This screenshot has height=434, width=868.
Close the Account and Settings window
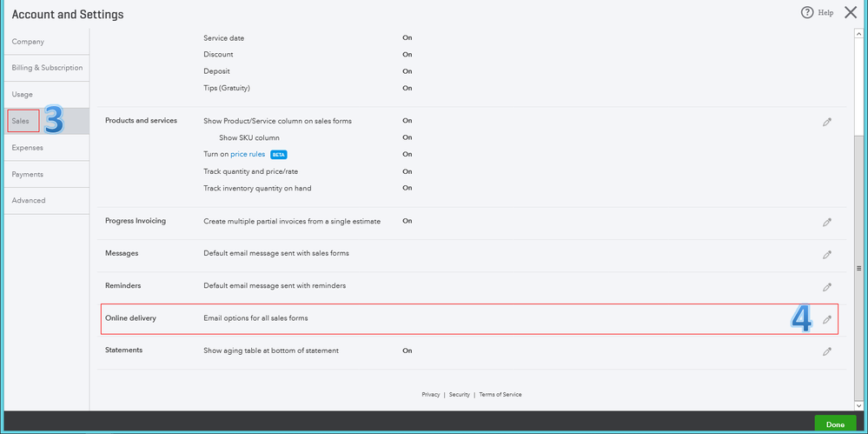click(x=851, y=13)
